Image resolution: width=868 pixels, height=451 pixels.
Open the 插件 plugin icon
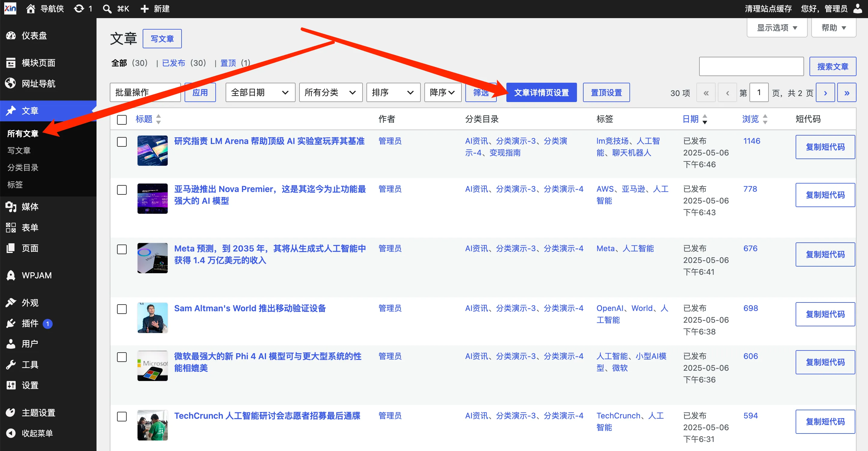click(11, 323)
